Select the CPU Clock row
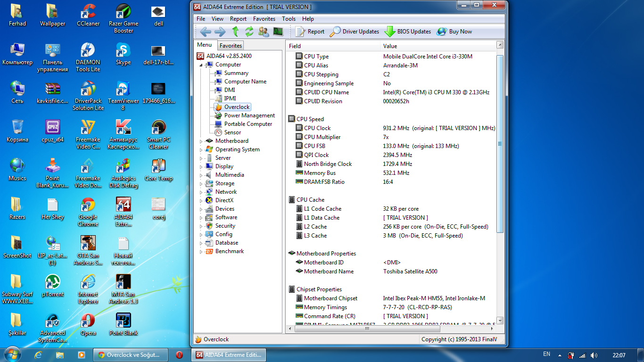The height and width of the screenshot is (362, 644). [391, 128]
